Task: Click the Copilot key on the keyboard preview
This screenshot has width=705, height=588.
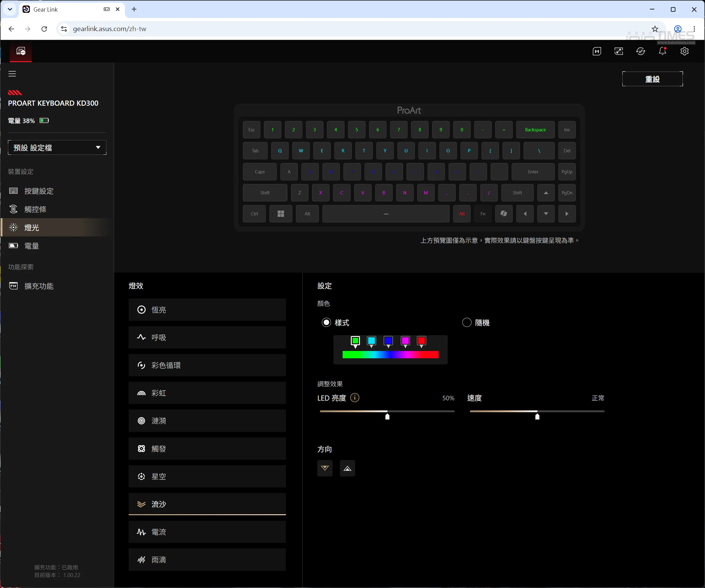Action: (504, 214)
